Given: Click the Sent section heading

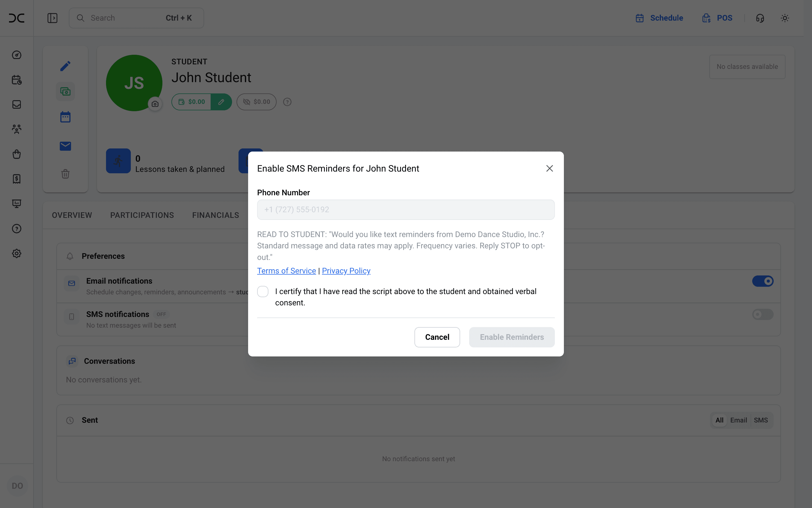Looking at the screenshot, I should (x=90, y=420).
